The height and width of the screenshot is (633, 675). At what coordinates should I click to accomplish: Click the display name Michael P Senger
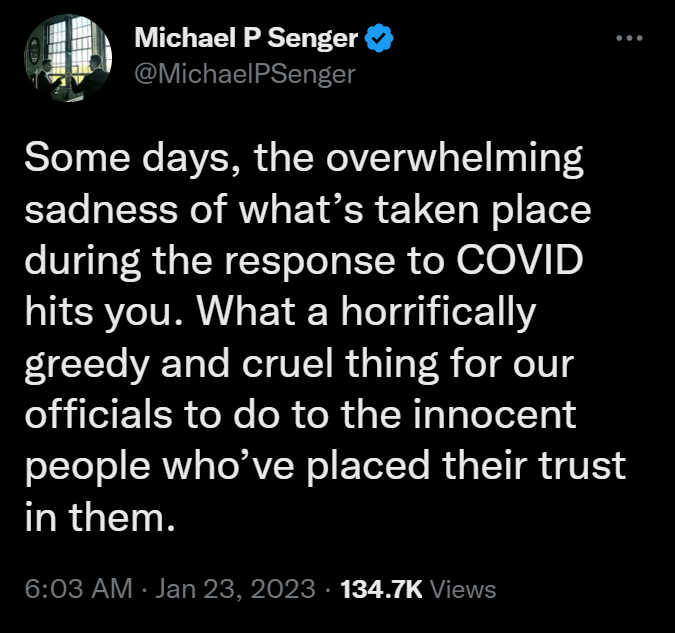pyautogui.click(x=245, y=40)
